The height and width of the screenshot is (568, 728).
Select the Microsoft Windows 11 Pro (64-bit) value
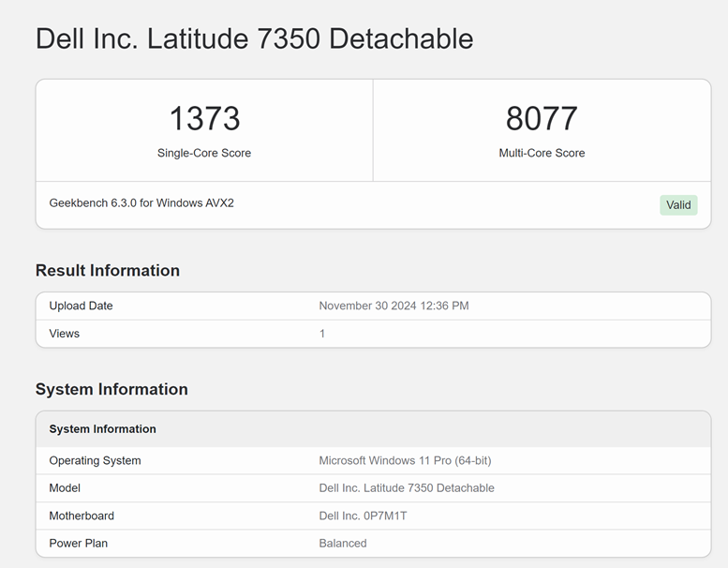[x=405, y=460]
